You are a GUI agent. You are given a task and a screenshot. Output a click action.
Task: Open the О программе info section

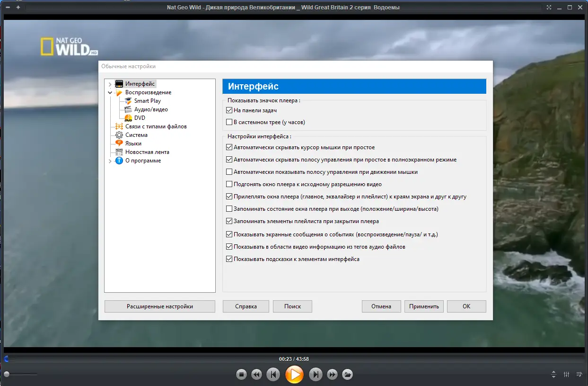tap(119, 161)
